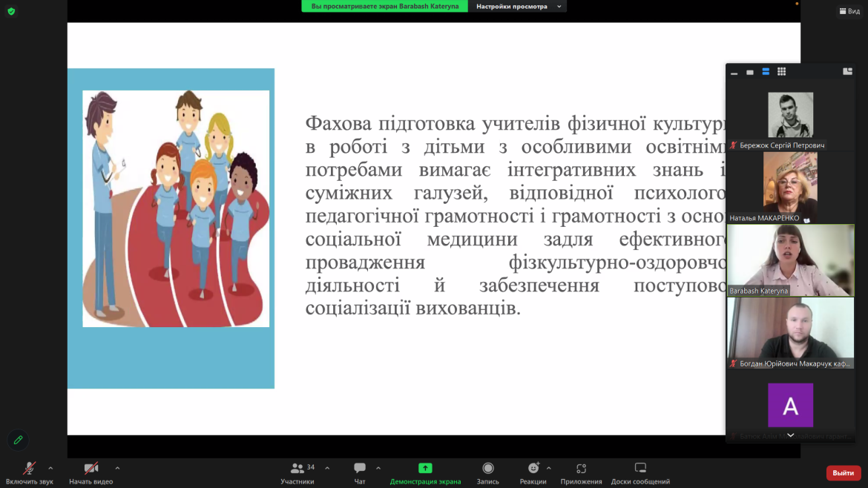Click the green Демонстрация экрана share button
Viewport: 868px width, 488px height.
[425, 472]
